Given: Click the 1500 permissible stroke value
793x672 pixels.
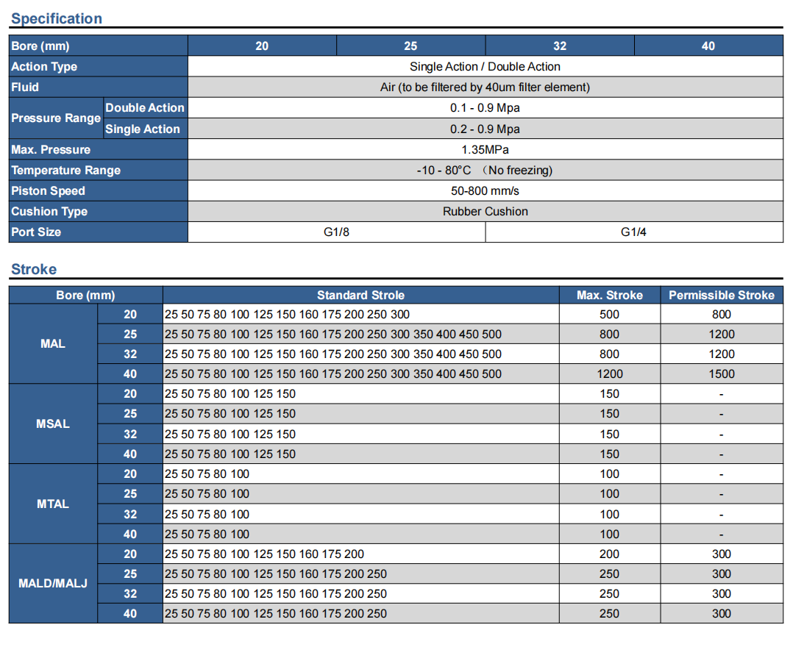Looking at the screenshot, I should tap(721, 374).
